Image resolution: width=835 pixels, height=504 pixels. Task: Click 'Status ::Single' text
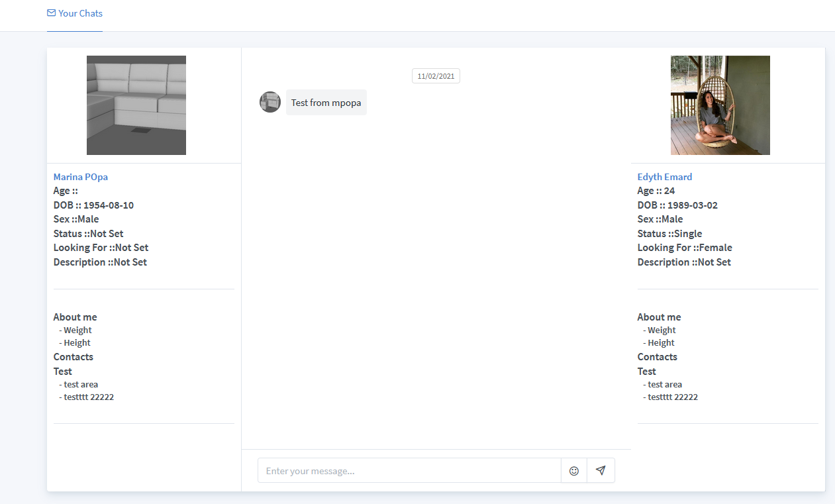[x=670, y=234]
